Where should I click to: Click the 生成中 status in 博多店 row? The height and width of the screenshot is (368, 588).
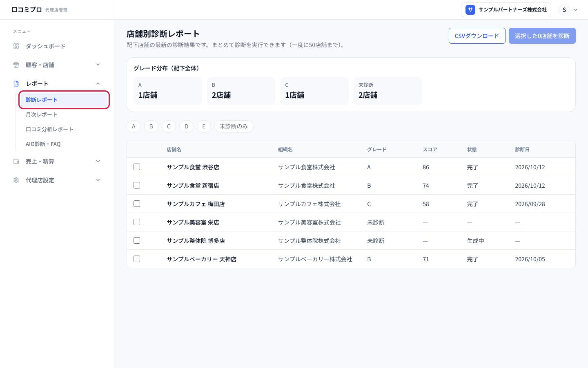point(476,241)
